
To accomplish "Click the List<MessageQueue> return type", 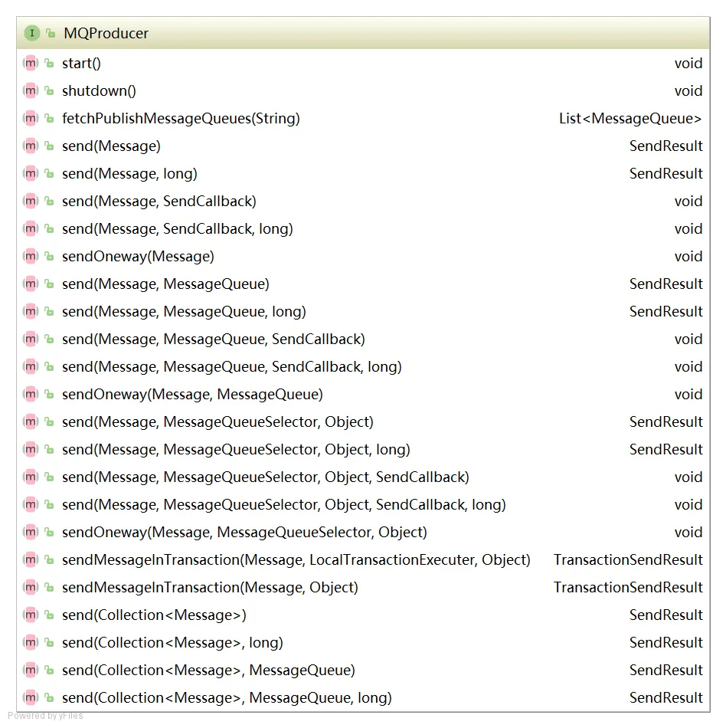I will pyautogui.click(x=630, y=118).
